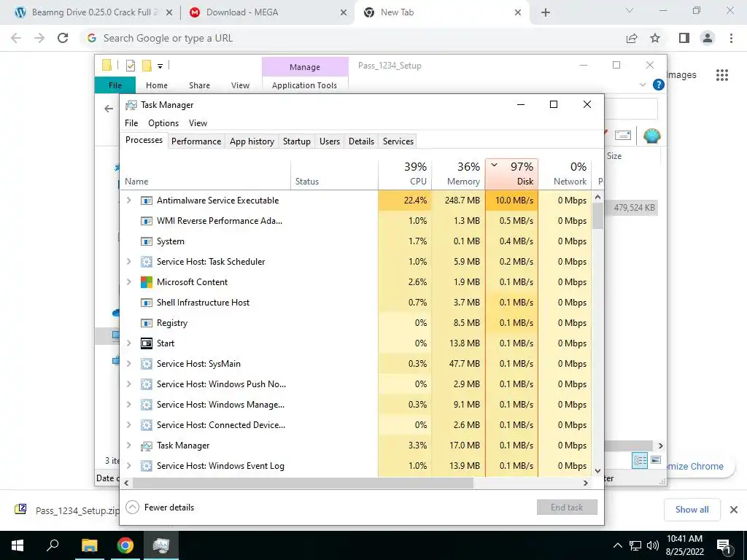Click the Antimalware Service Executable process icon
Viewport: 747px width, 560px height.
[146, 201]
